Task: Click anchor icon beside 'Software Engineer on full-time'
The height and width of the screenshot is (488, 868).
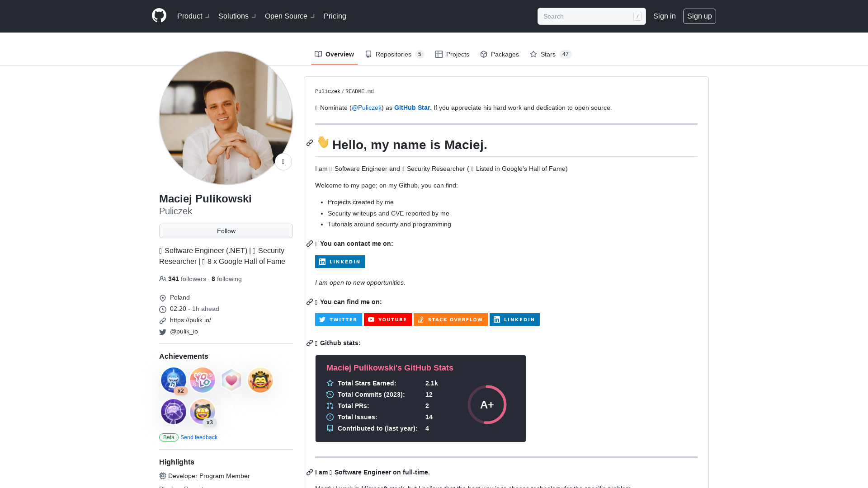Action: [310, 472]
